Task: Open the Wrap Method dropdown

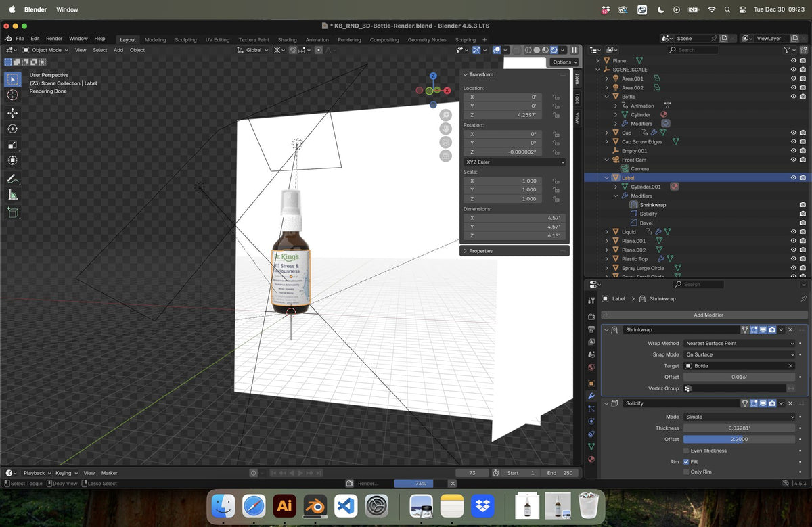Action: (740, 344)
